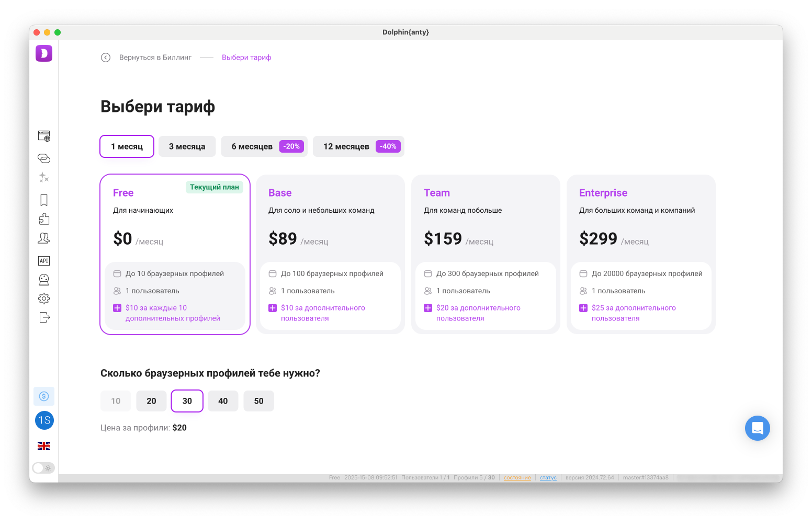Open the support chat bubble button

pos(758,428)
